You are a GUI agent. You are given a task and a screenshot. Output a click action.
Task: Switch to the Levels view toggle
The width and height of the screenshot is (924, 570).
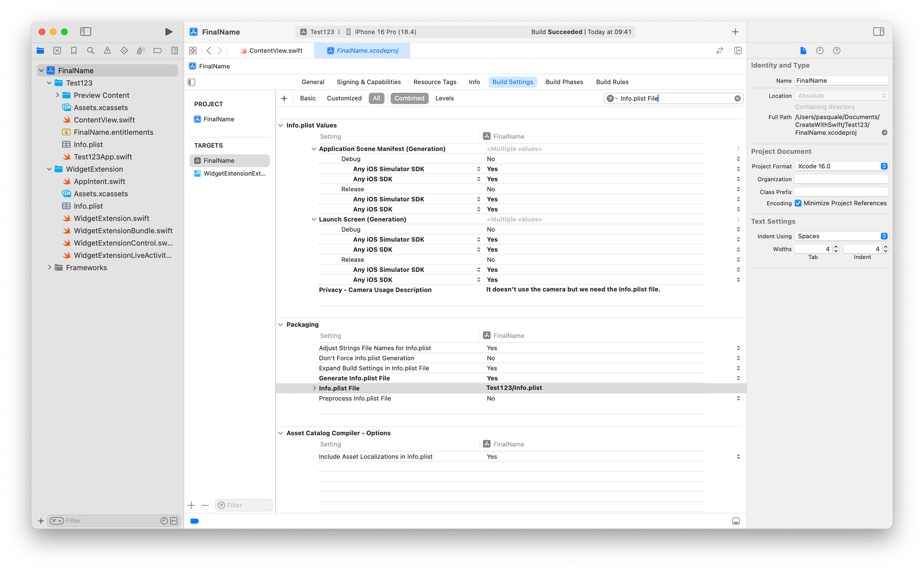click(444, 98)
